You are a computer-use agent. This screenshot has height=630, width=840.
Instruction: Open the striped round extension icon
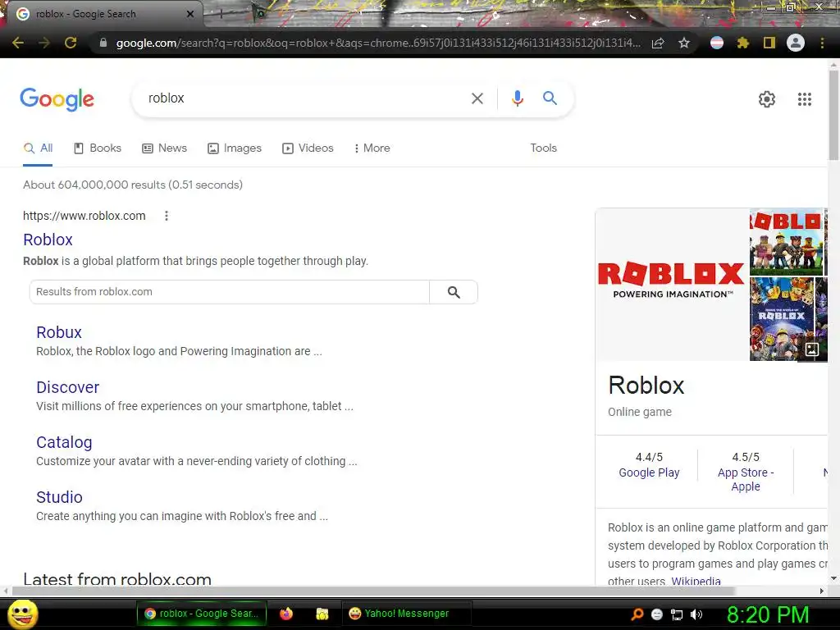tap(717, 43)
